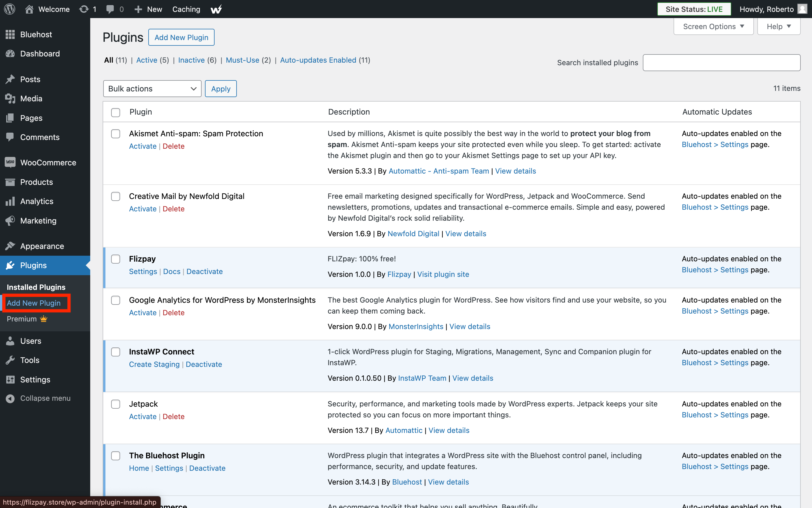Open Bluehost > Settings link in Akismet row
This screenshot has height=508, width=812.
(715, 144)
